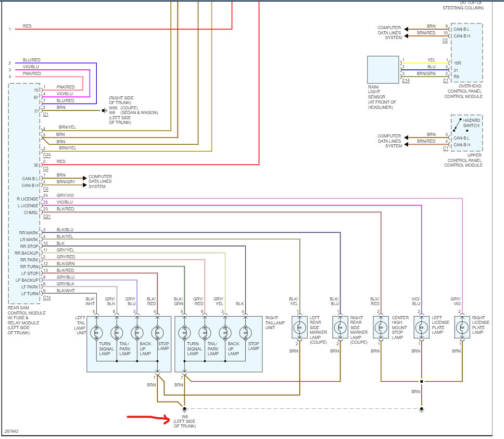Click the "GRY/BLK" label at LF PARK pin 6

tap(65, 284)
